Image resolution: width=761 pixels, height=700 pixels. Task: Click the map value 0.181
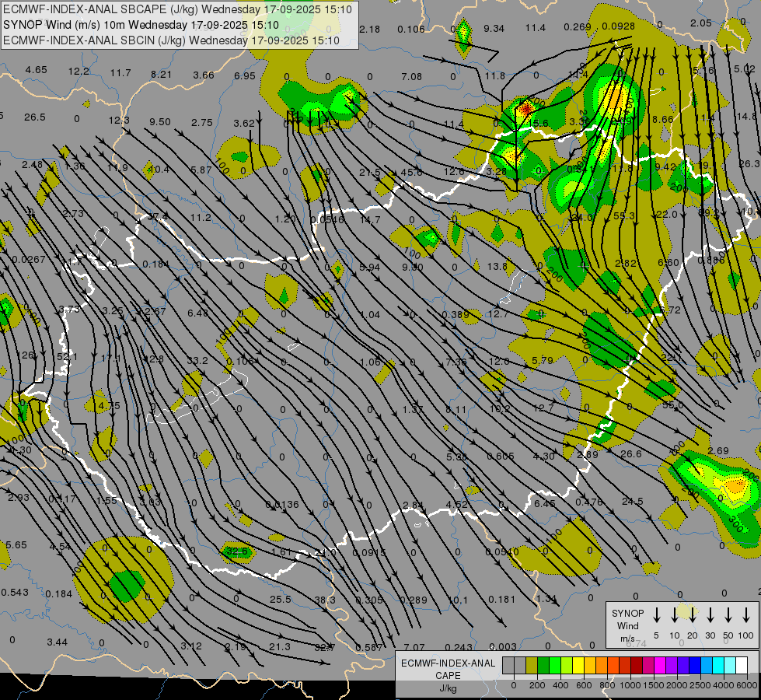click(502, 600)
